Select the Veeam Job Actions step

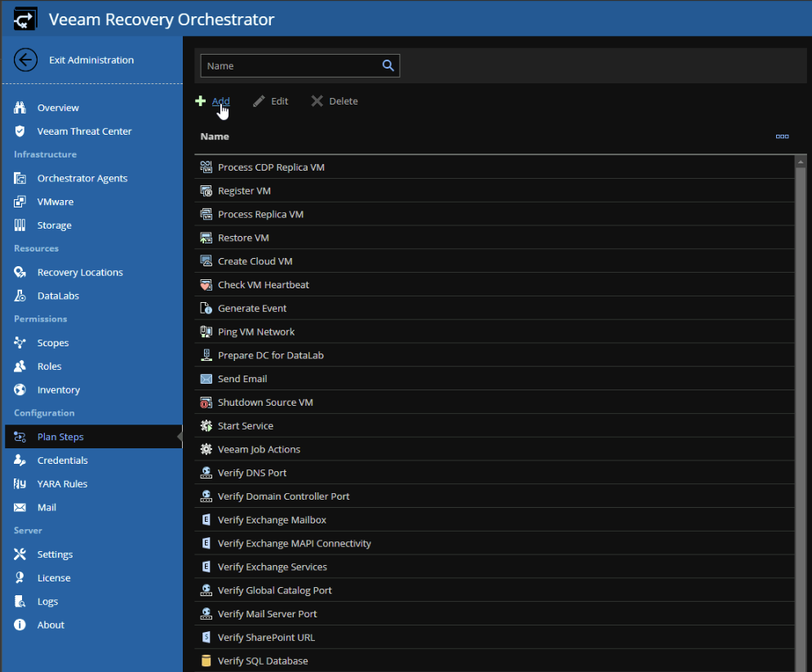click(x=494, y=449)
